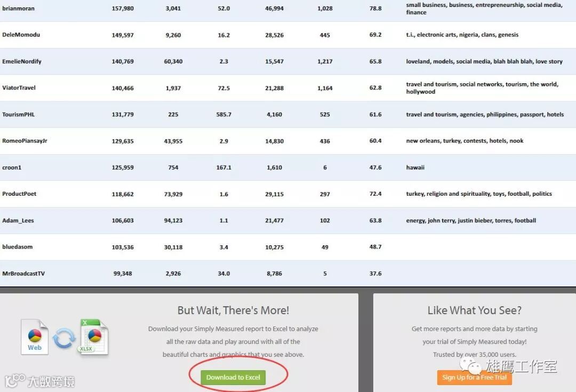Select username MrBroadcastTV
Viewport: 576px width, 392px height.
click(x=23, y=274)
